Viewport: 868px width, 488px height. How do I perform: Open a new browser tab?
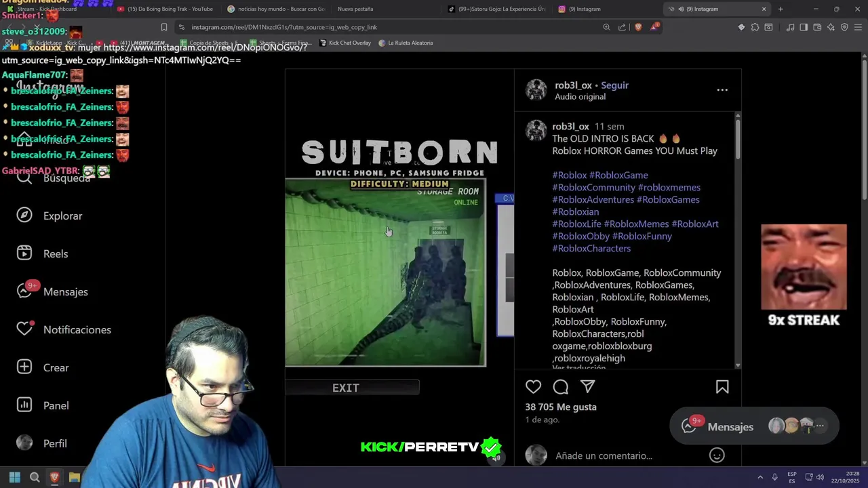(781, 9)
